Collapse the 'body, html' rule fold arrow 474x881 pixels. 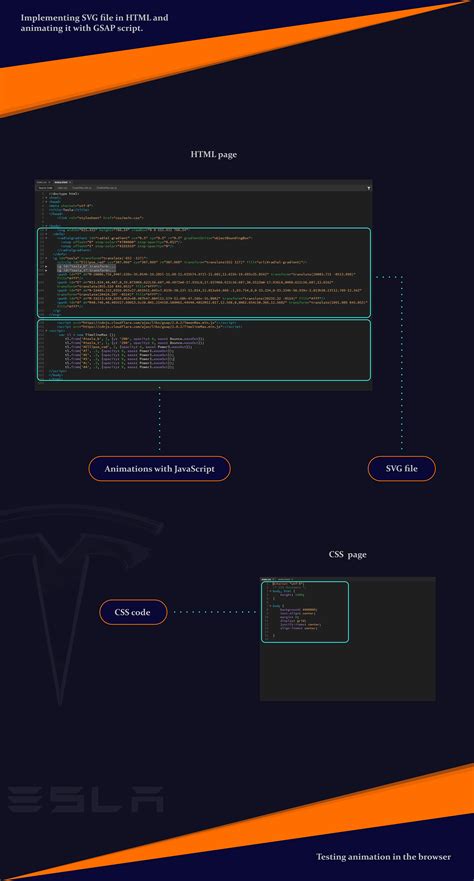tap(270, 591)
